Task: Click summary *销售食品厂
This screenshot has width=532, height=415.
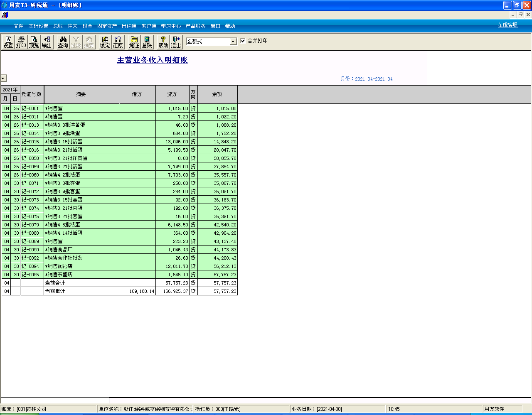Action: tap(81, 250)
